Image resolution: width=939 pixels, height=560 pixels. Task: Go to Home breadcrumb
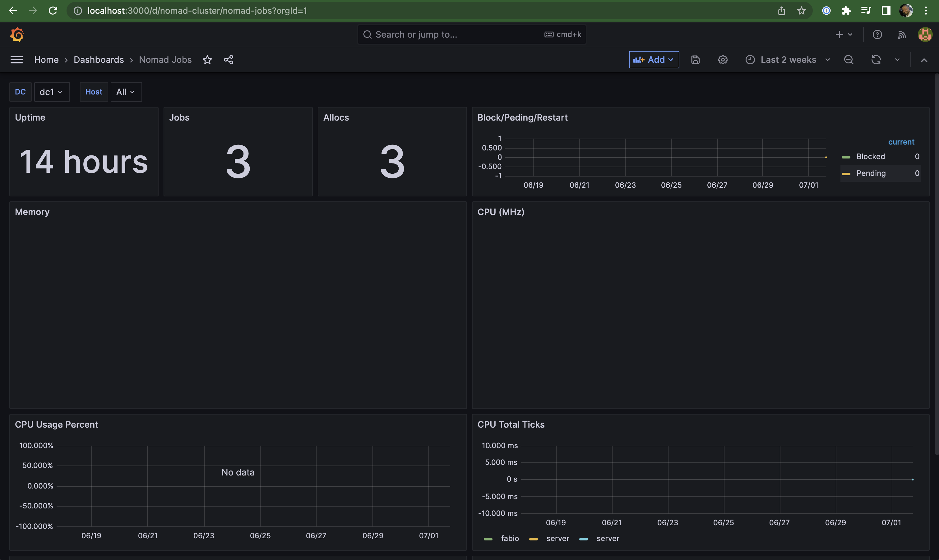pyautogui.click(x=46, y=60)
